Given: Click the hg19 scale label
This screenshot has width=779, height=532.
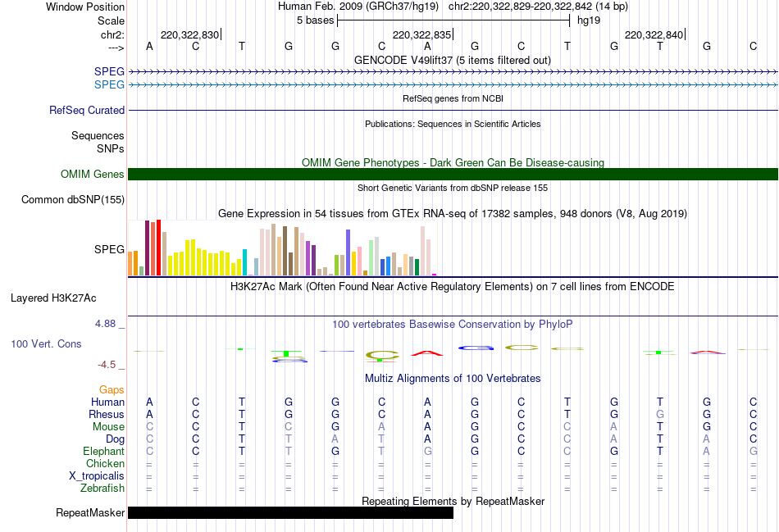Looking at the screenshot, I should coord(589,20).
